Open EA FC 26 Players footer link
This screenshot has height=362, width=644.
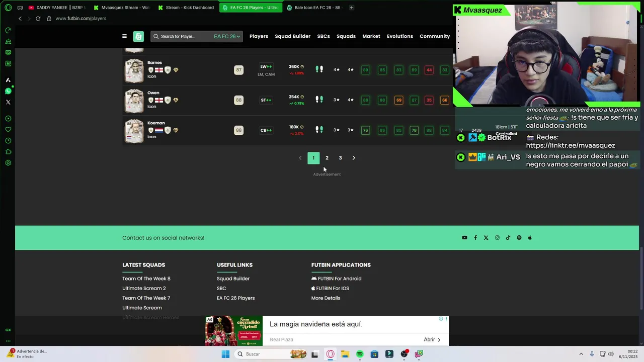(x=235, y=298)
